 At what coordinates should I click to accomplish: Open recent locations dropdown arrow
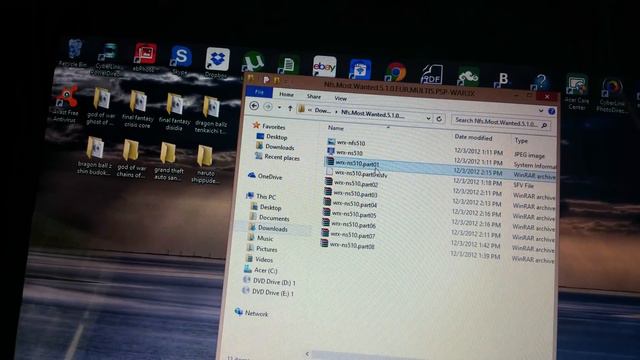pos(280,107)
